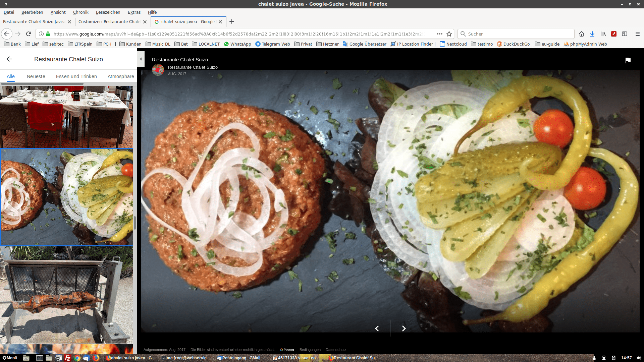Click the green padlock security icon

tap(48, 34)
